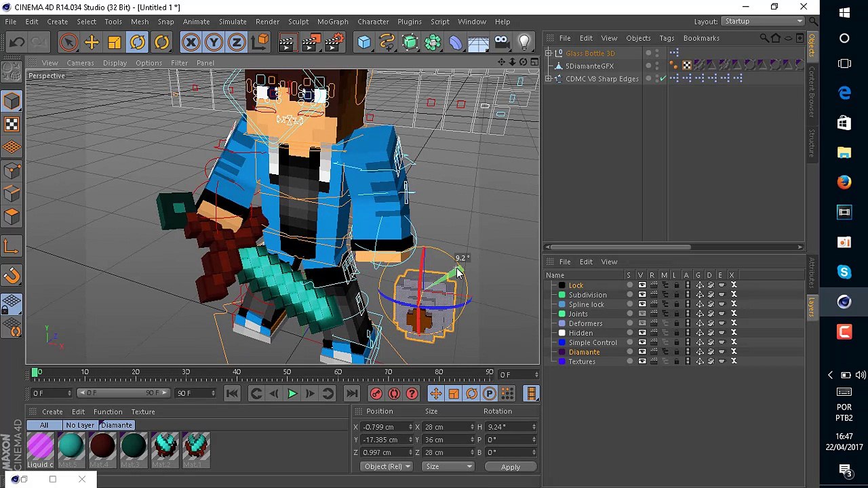This screenshot has width=868, height=488.
Task: Click the Spline lock layer color swatch
Action: [x=562, y=304]
